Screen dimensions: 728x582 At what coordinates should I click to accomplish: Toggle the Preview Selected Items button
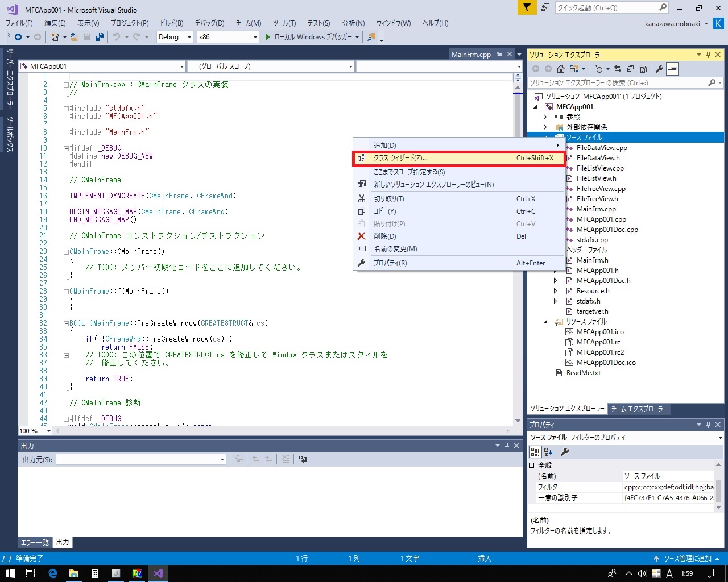pos(672,69)
